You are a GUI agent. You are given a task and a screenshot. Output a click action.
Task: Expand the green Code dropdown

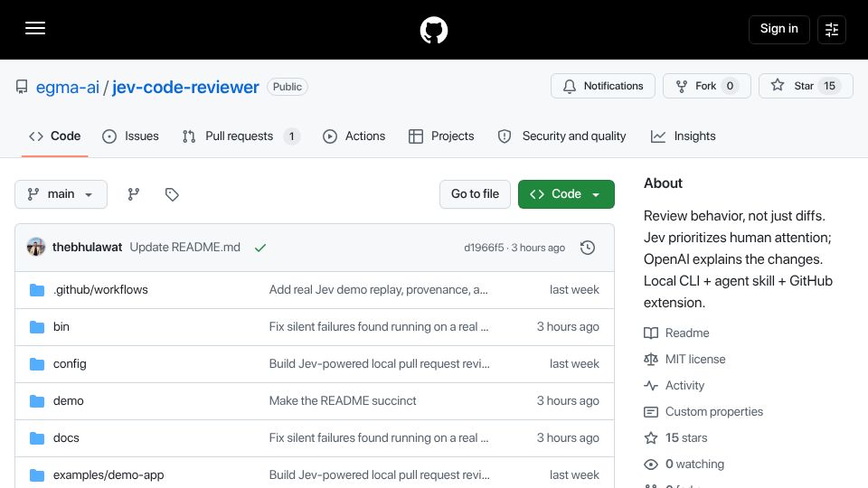566,194
